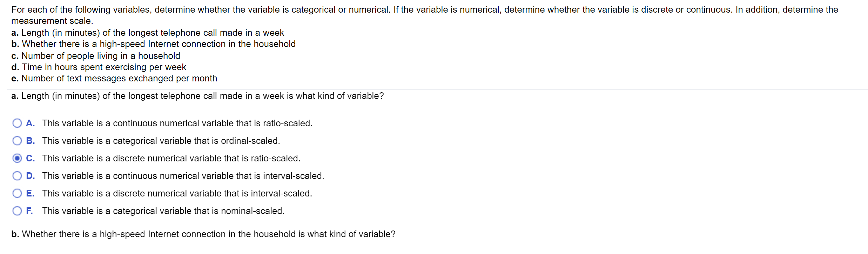Click variable item e text messages
The height and width of the screenshot is (254, 868).
(x=114, y=78)
